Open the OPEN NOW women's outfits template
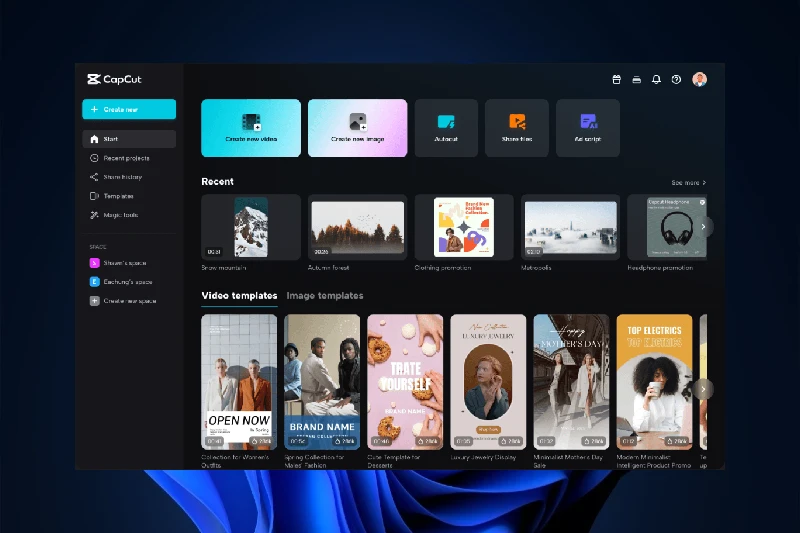800x533 pixels. 239,382
